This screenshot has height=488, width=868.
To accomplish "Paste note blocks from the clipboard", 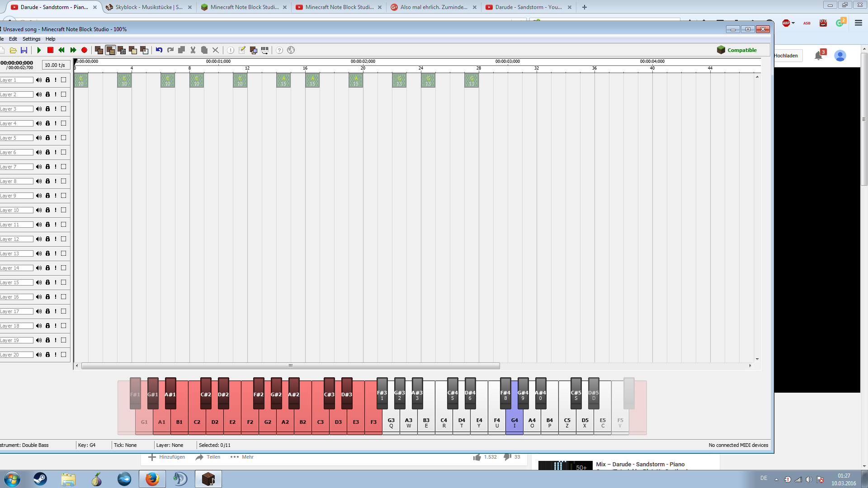I will [x=204, y=50].
